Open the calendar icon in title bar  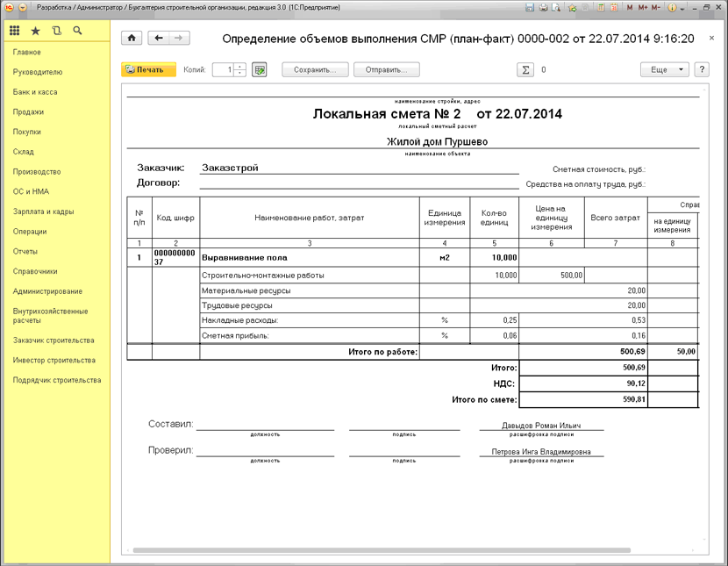[x=614, y=7]
